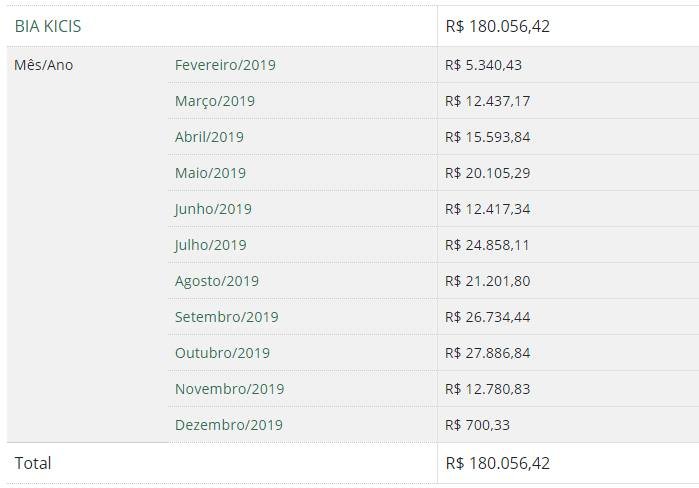
Task: Select the Novembro/2019 link
Action: (x=230, y=389)
